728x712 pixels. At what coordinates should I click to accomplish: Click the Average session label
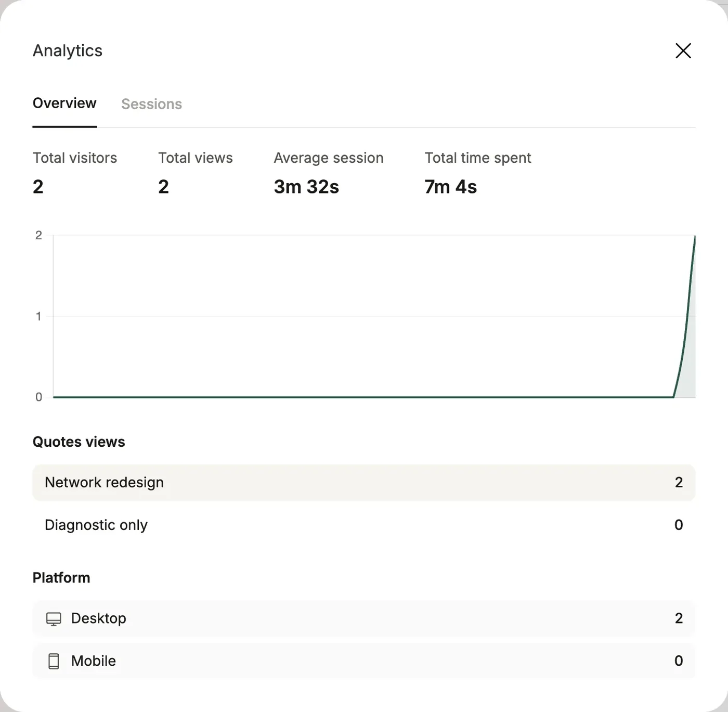[x=329, y=158]
